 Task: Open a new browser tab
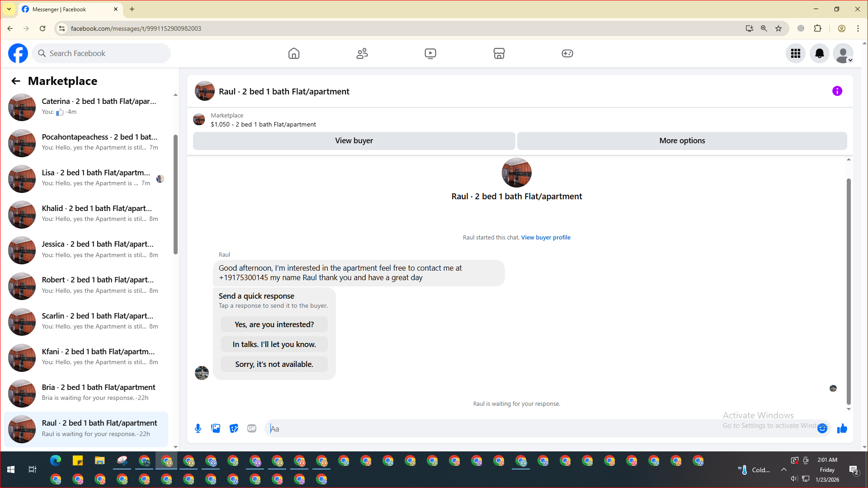coord(132,9)
